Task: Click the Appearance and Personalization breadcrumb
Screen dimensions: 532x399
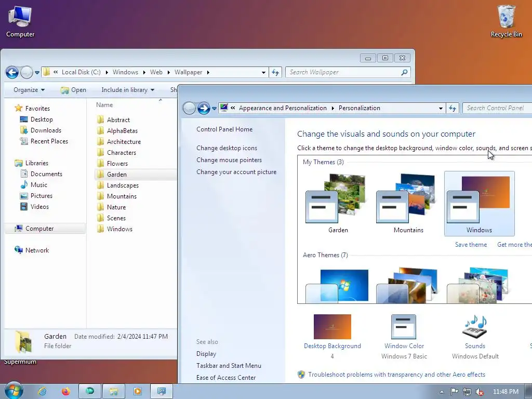Action: (283, 108)
